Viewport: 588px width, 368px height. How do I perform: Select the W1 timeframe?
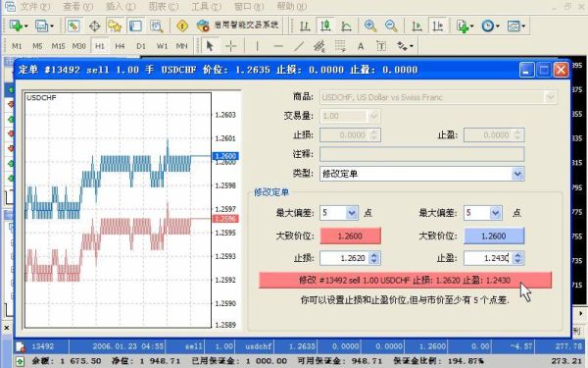click(x=162, y=46)
